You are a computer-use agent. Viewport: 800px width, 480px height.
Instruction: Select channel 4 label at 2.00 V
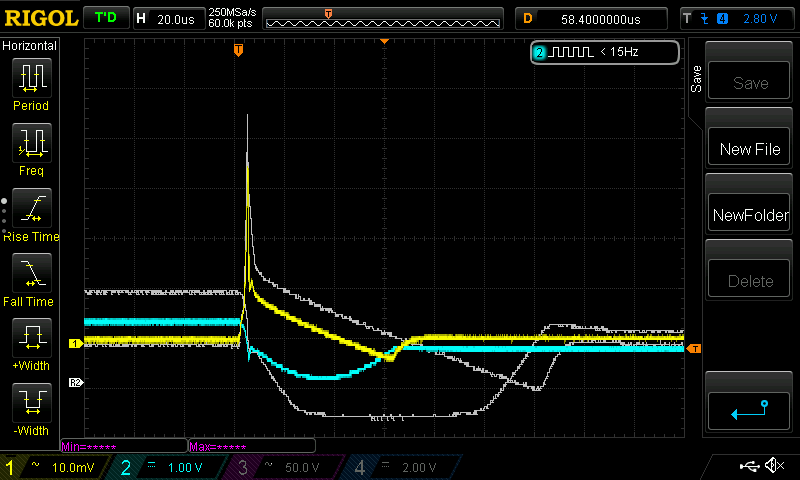[x=401, y=467]
